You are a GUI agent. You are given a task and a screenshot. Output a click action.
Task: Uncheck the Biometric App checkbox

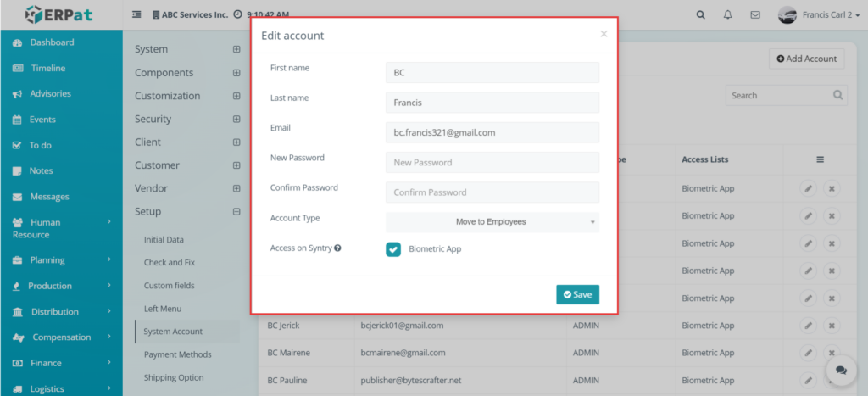pyautogui.click(x=393, y=249)
